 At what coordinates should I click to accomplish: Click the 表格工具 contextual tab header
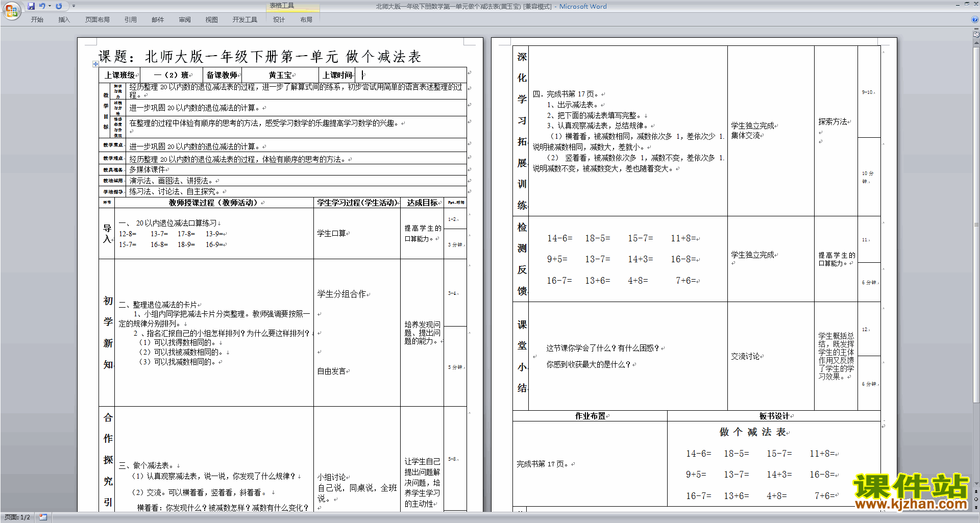tap(292, 6)
